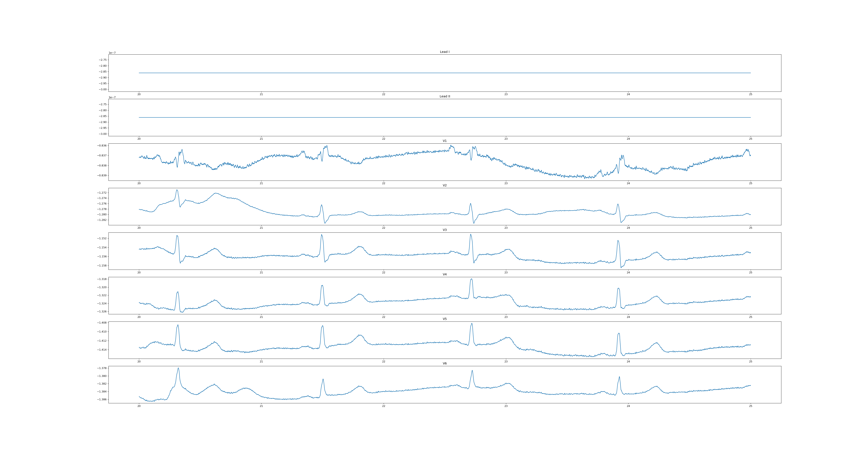Click the -0.839 y-axis label in V1
This screenshot has width=868, height=453.
coord(102,175)
